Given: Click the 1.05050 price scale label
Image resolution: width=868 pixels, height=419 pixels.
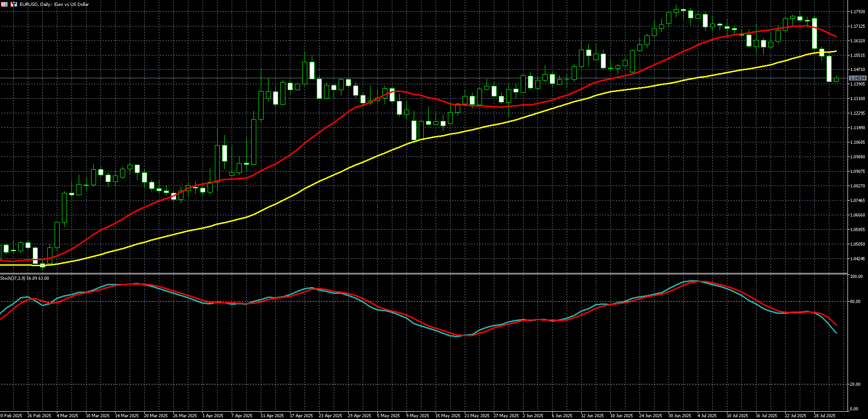Looking at the screenshot, I should pos(858,244).
